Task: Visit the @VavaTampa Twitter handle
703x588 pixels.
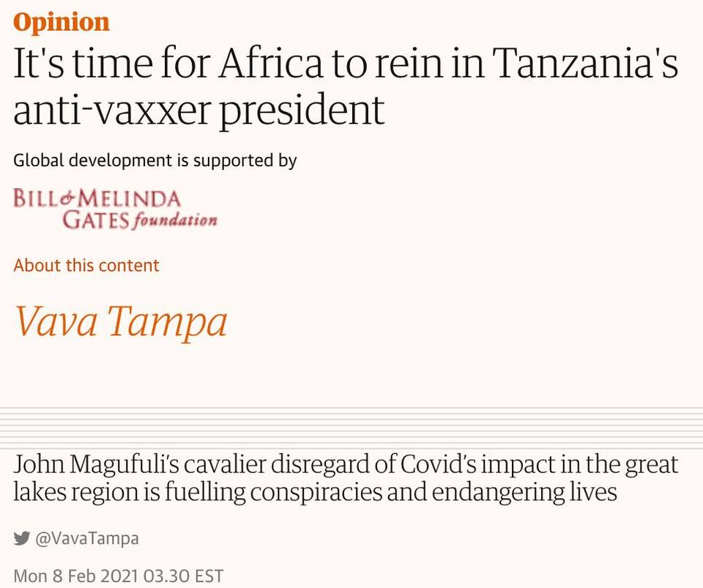Action: pos(87,538)
